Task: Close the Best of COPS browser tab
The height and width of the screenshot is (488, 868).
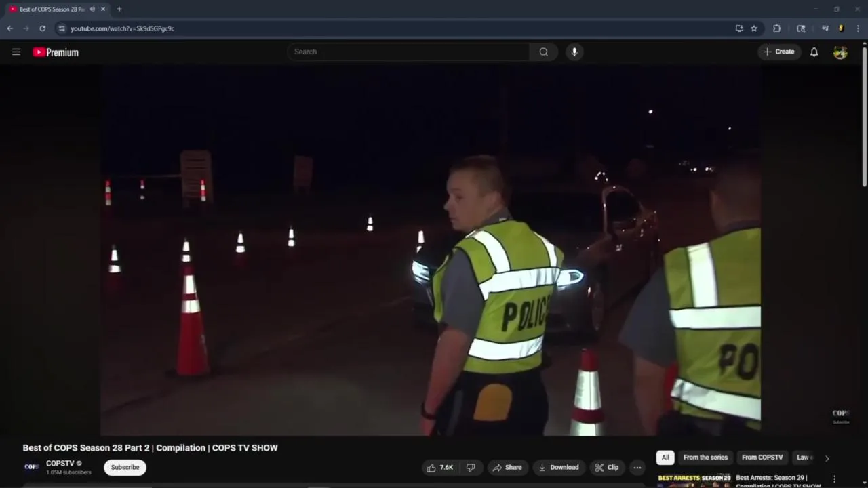Action: point(103,9)
